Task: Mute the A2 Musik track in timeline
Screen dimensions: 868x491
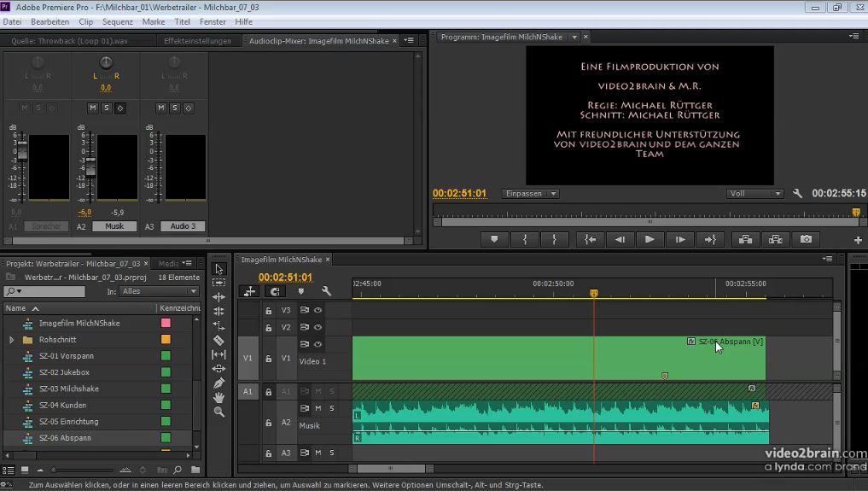Action: tap(317, 408)
